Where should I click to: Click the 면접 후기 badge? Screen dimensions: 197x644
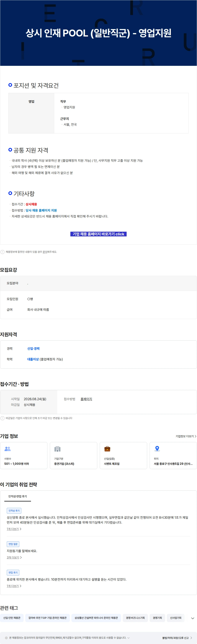pos(13,572)
